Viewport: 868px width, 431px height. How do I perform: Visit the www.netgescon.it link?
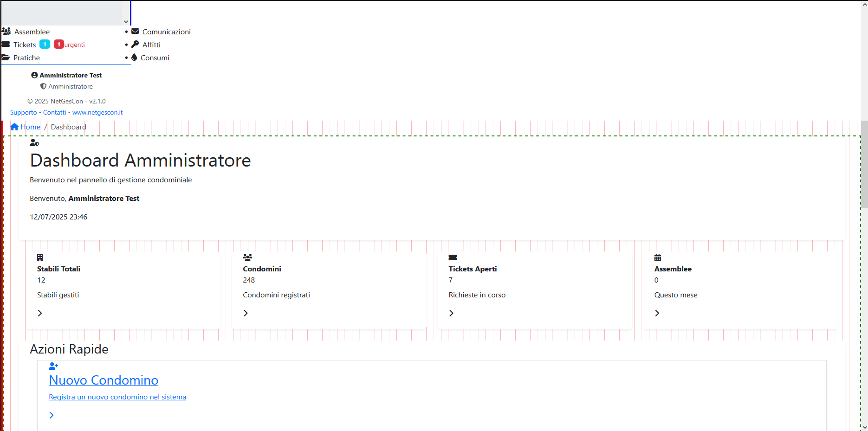[x=97, y=112]
